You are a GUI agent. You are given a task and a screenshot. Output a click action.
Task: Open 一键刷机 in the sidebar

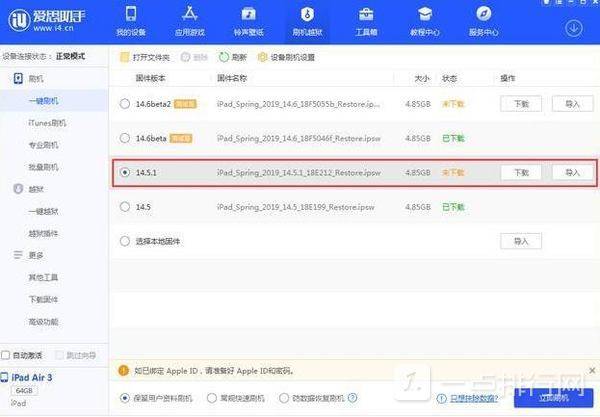coord(43,101)
